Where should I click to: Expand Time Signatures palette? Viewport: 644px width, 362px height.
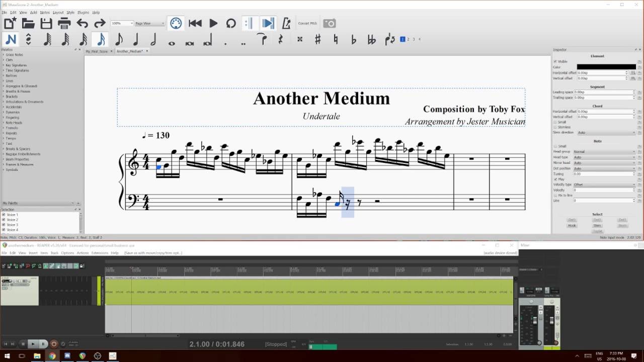pos(17,70)
